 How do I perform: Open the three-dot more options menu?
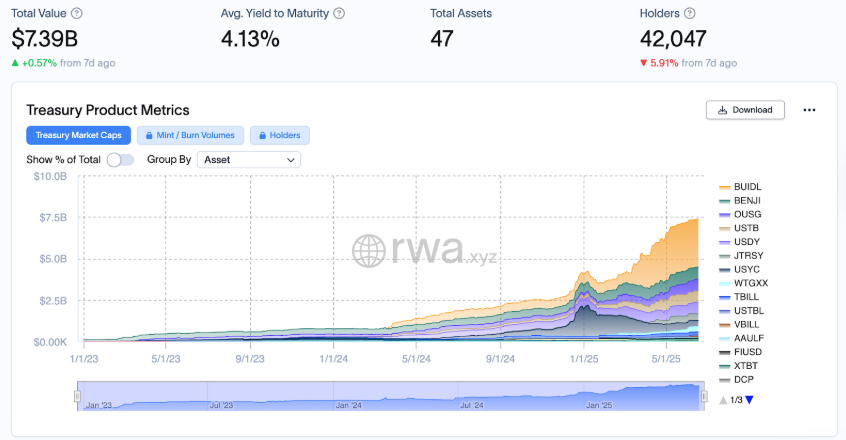click(809, 110)
